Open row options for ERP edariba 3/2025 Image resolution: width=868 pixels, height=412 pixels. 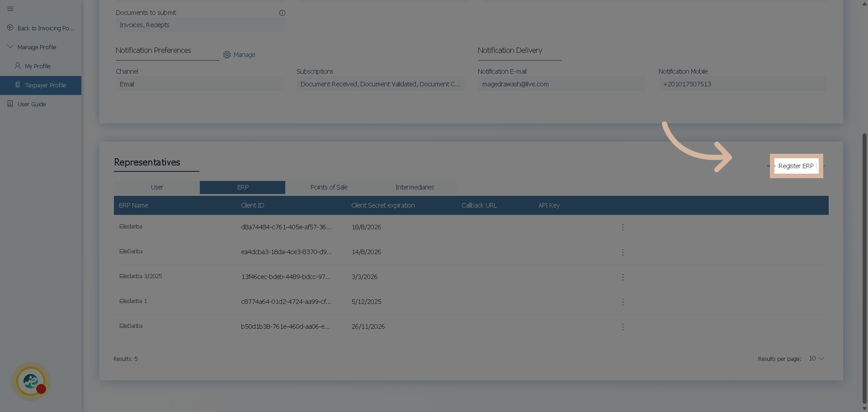click(x=623, y=277)
